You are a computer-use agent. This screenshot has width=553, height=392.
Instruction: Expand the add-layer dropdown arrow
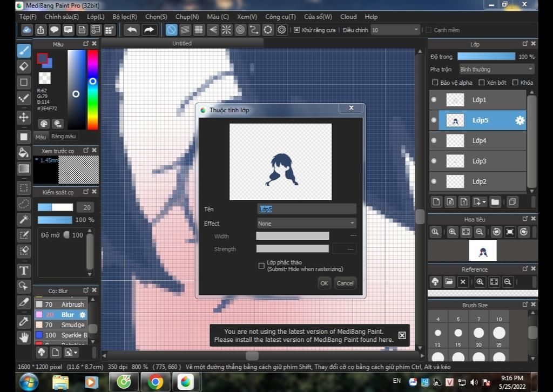pos(484,202)
